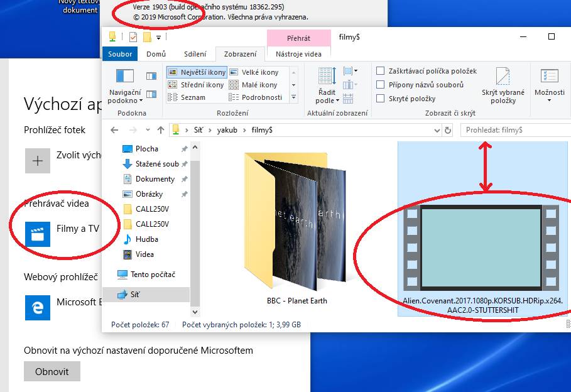Click the plus icon to choose a photo viewer
This screenshot has width=571, height=392.
[38, 161]
